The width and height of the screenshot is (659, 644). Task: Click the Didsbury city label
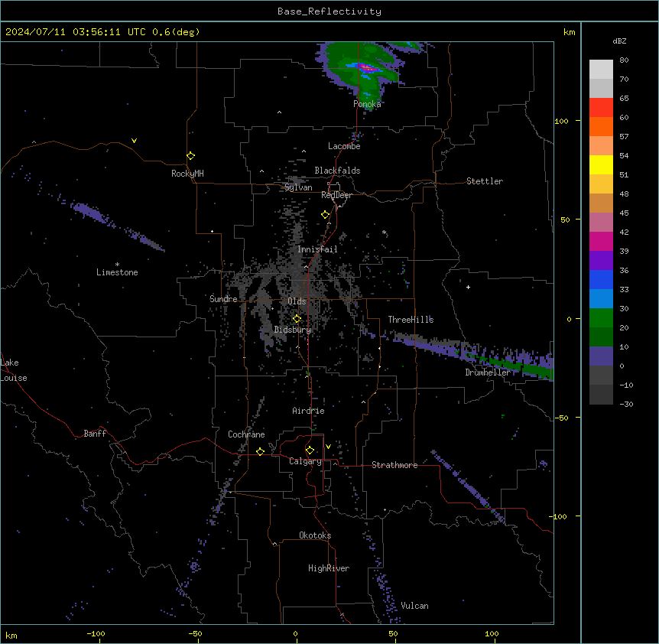coord(293,330)
